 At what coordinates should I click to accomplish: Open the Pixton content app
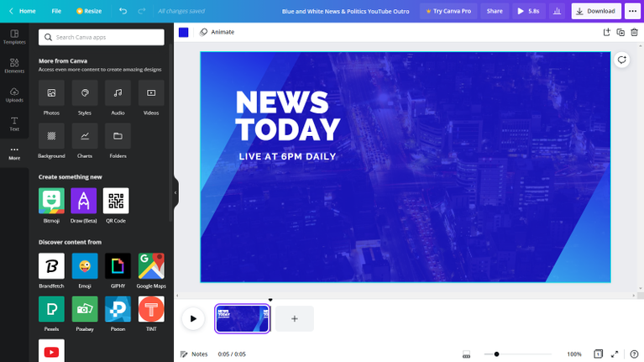(x=118, y=309)
